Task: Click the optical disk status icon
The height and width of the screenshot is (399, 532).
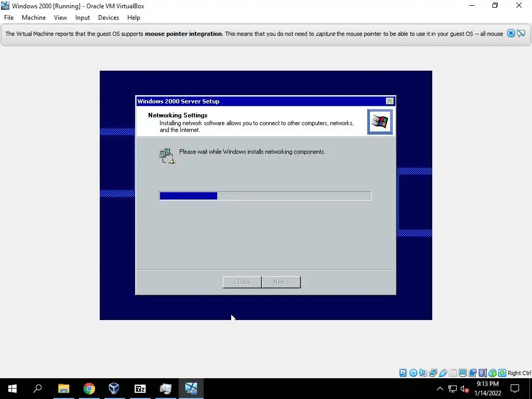Action: (x=413, y=373)
